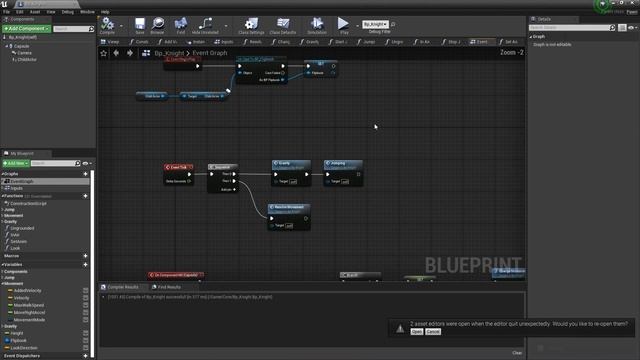This screenshot has height=360, width=640.
Task: Add new graph with Graphs plus icon
Action: (85, 174)
